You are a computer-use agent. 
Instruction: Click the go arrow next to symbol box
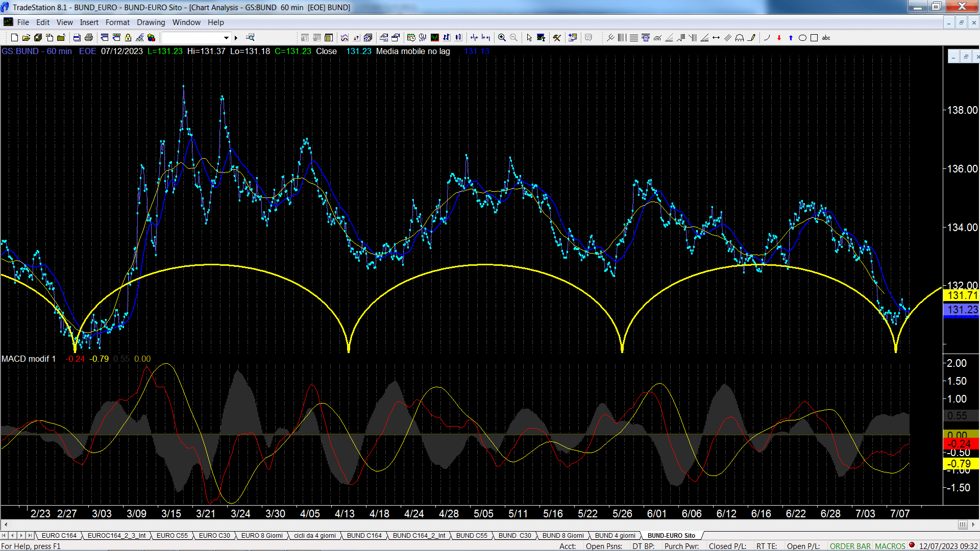[236, 38]
